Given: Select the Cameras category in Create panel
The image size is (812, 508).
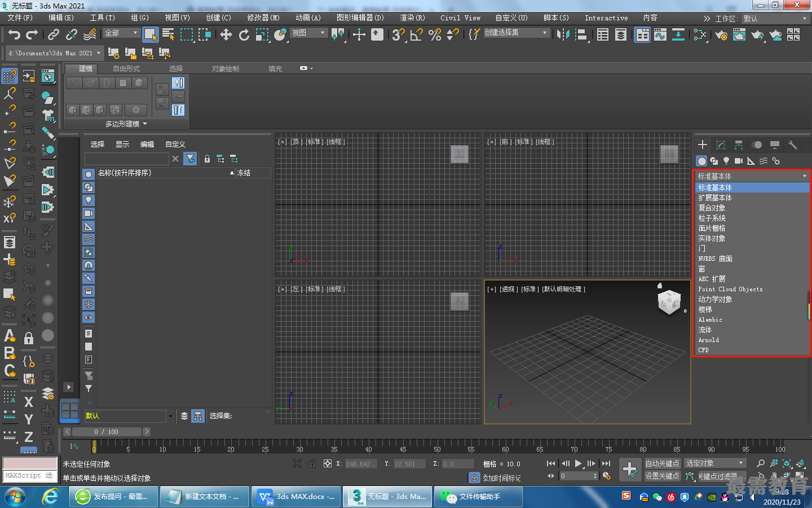Looking at the screenshot, I should coord(739,161).
